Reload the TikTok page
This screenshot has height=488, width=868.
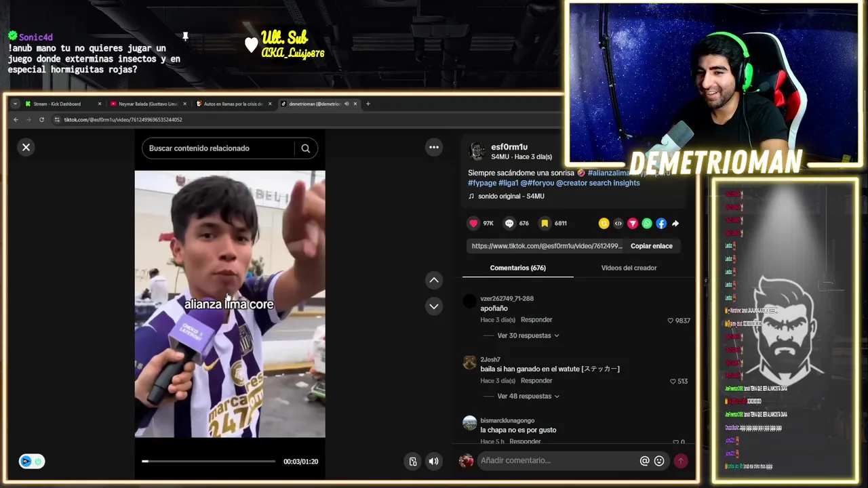tap(41, 119)
